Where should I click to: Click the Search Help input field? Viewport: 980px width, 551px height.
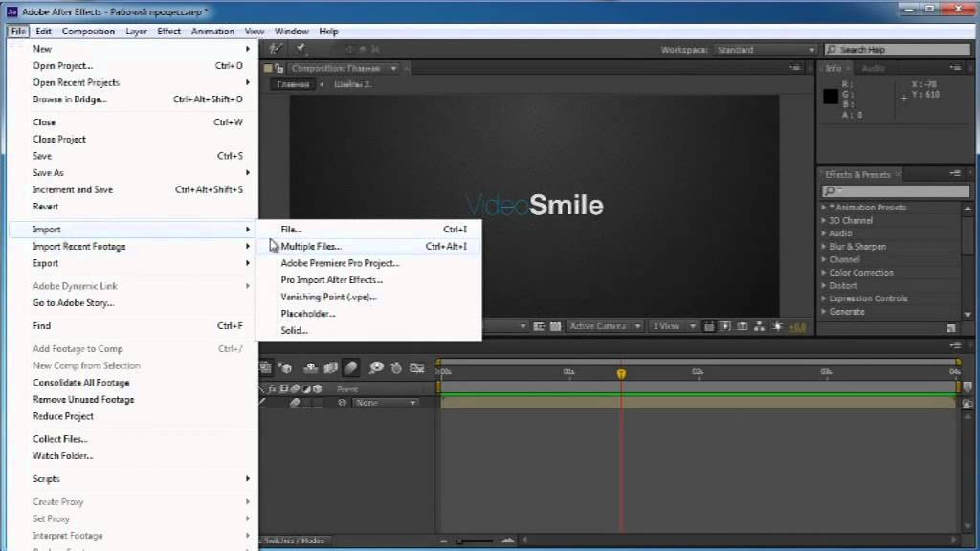click(x=899, y=50)
